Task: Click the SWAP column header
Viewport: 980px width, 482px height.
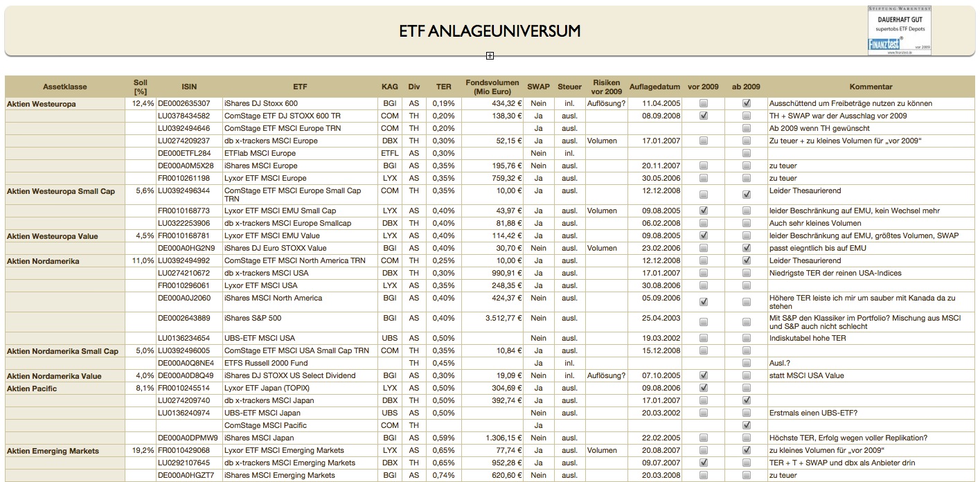Action: point(538,87)
